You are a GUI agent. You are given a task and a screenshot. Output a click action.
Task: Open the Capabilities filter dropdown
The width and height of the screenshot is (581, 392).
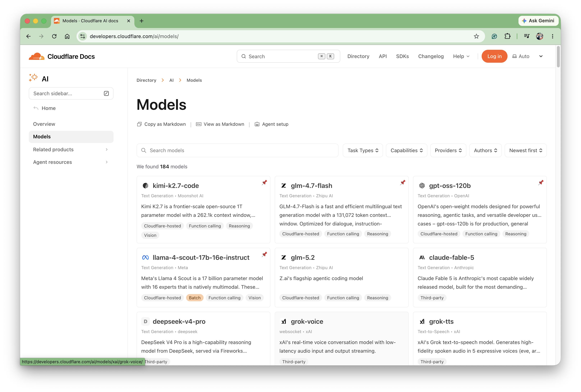pyautogui.click(x=407, y=151)
